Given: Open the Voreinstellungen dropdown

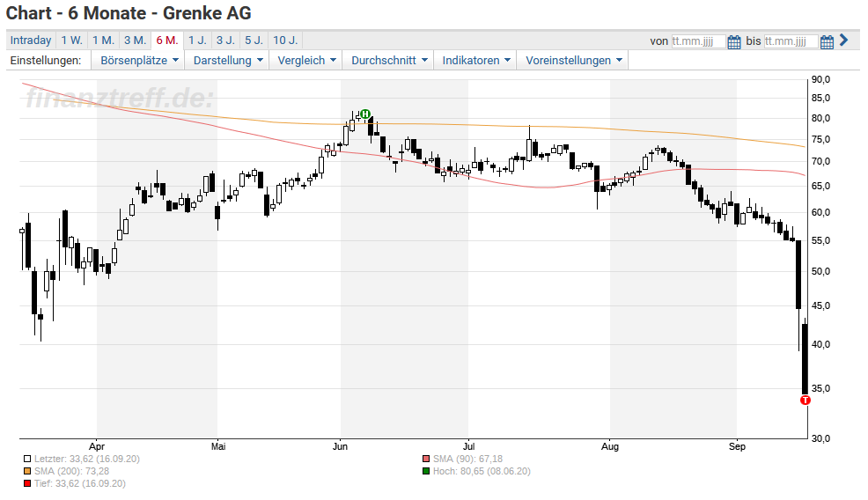Looking at the screenshot, I should pos(573,61).
